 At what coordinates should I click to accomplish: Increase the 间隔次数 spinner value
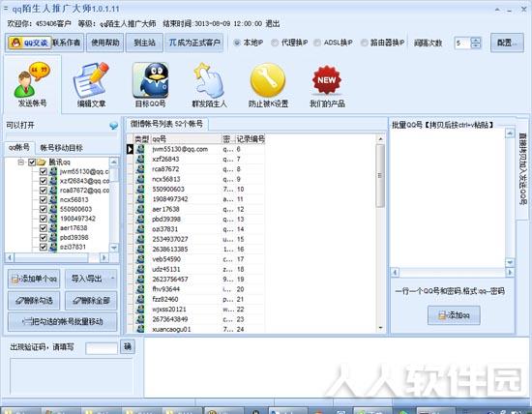(x=476, y=40)
